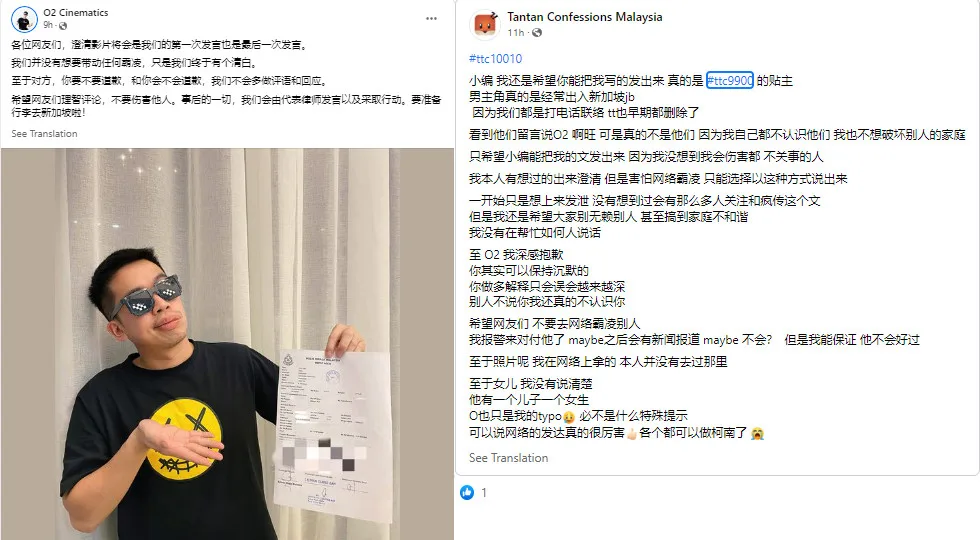Open the three-dot post options menu

pyautogui.click(x=431, y=19)
